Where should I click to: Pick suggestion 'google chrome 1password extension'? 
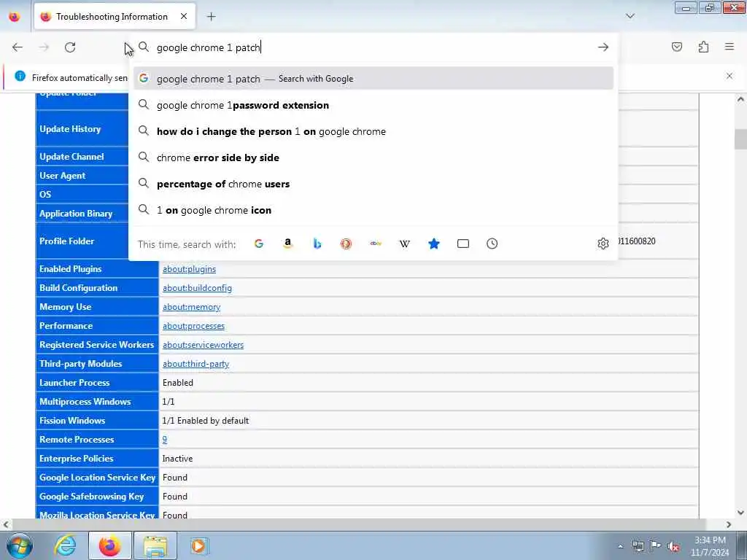pyautogui.click(x=373, y=105)
